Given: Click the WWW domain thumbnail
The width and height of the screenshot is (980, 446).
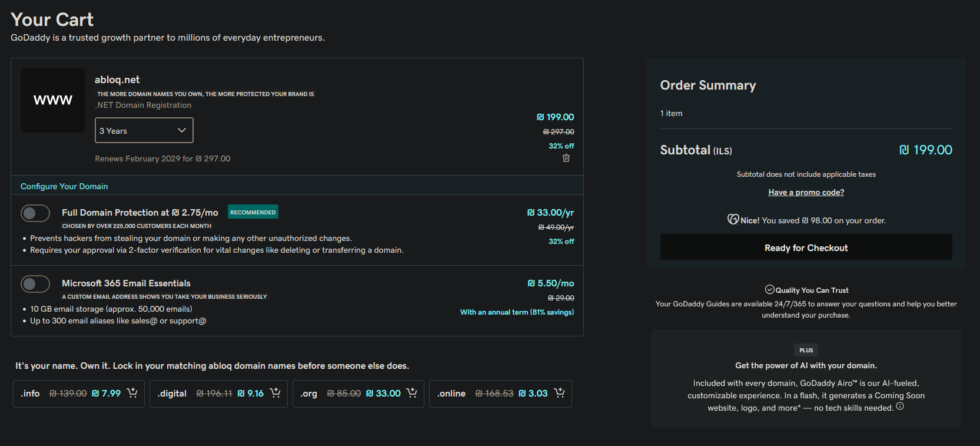Looking at the screenshot, I should pyautogui.click(x=53, y=100).
